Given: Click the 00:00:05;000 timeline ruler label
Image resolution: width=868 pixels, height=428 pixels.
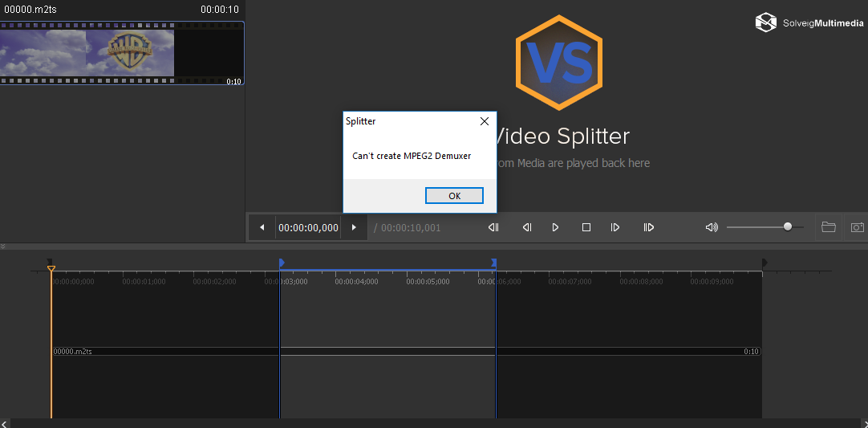Looking at the screenshot, I should click(428, 282).
